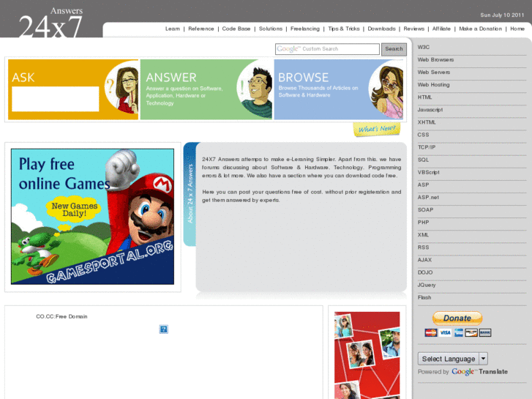Click the Bank payment icon

(485, 333)
